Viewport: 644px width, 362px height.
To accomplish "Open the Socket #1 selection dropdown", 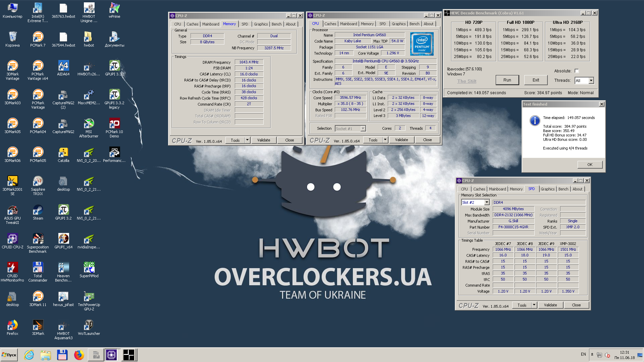I will click(363, 129).
